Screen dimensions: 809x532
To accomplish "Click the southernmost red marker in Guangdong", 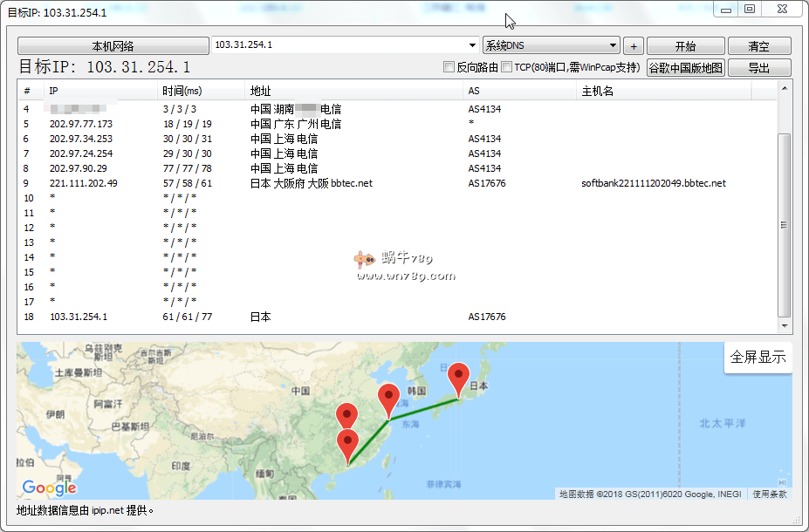I will click(347, 440).
